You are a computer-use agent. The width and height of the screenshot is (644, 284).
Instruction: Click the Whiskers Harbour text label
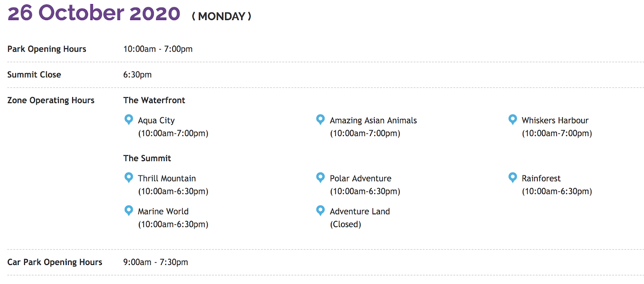coord(555,120)
